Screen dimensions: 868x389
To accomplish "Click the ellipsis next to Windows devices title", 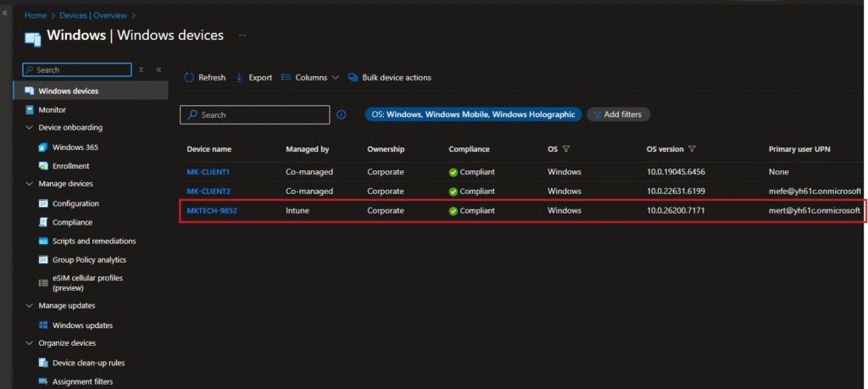I will point(242,36).
